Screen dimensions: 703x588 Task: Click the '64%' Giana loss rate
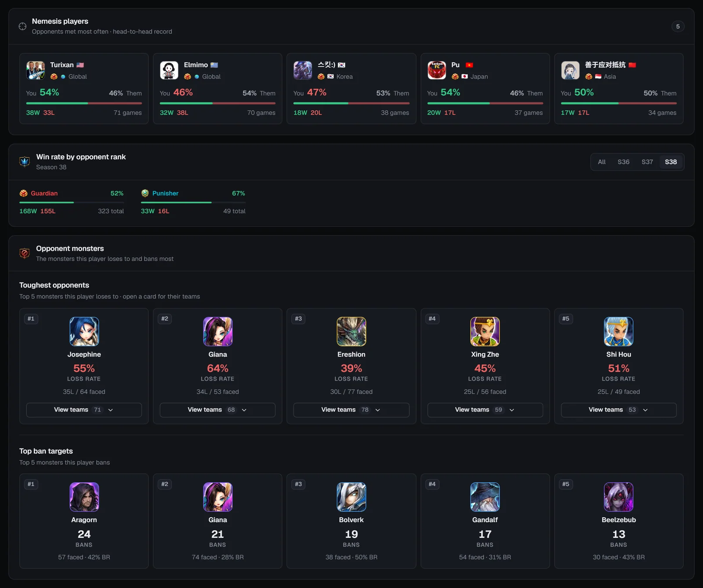pos(217,368)
